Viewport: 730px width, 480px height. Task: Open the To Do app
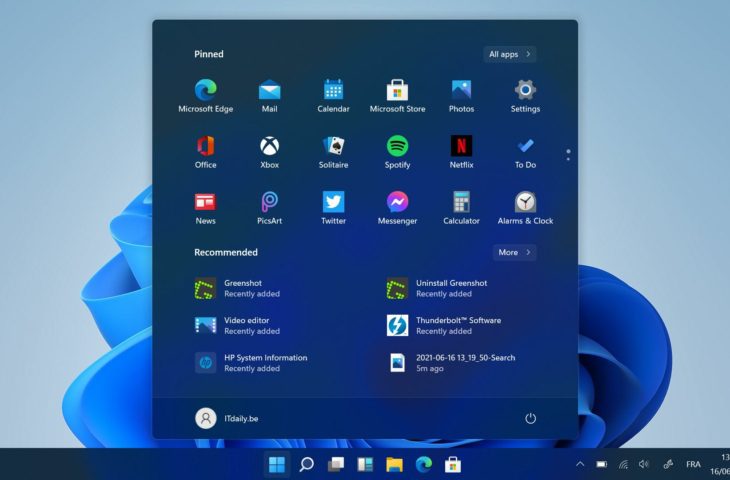[x=525, y=152]
